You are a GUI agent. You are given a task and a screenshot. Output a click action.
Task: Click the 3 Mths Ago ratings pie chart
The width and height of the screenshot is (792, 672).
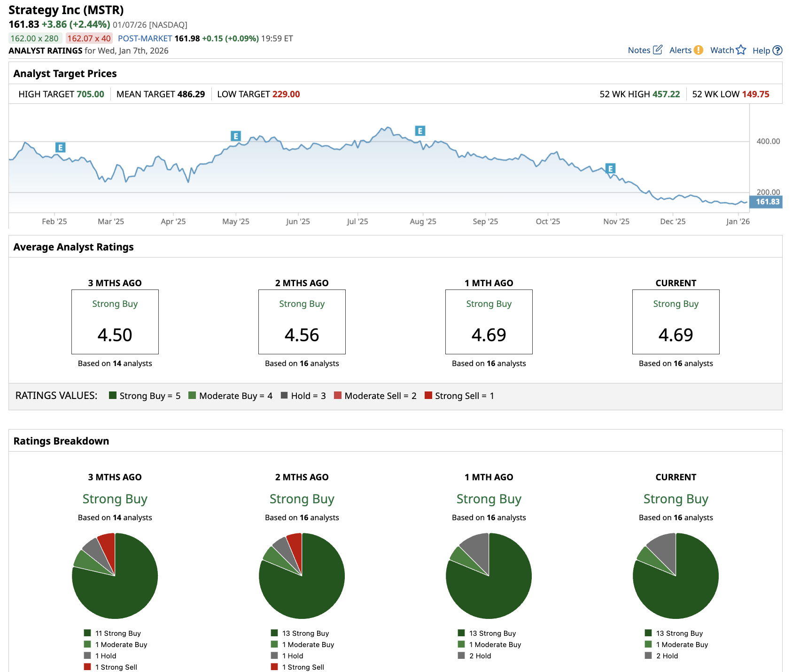115,576
